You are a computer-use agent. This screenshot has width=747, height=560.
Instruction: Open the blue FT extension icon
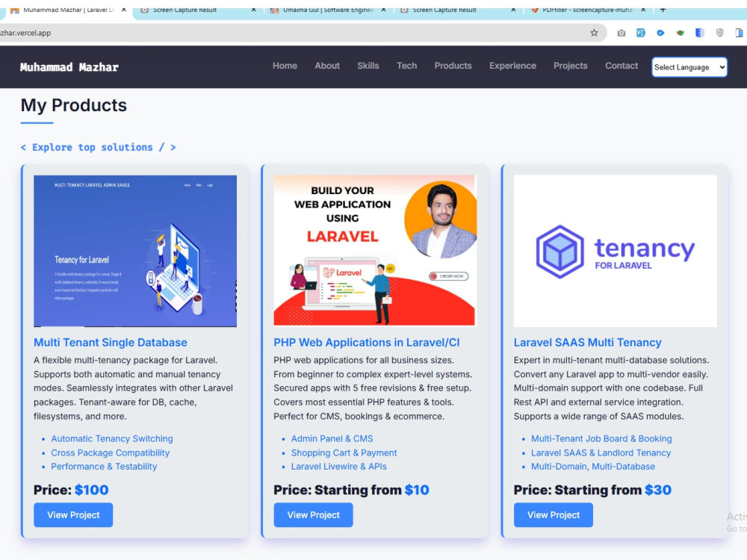click(x=641, y=33)
